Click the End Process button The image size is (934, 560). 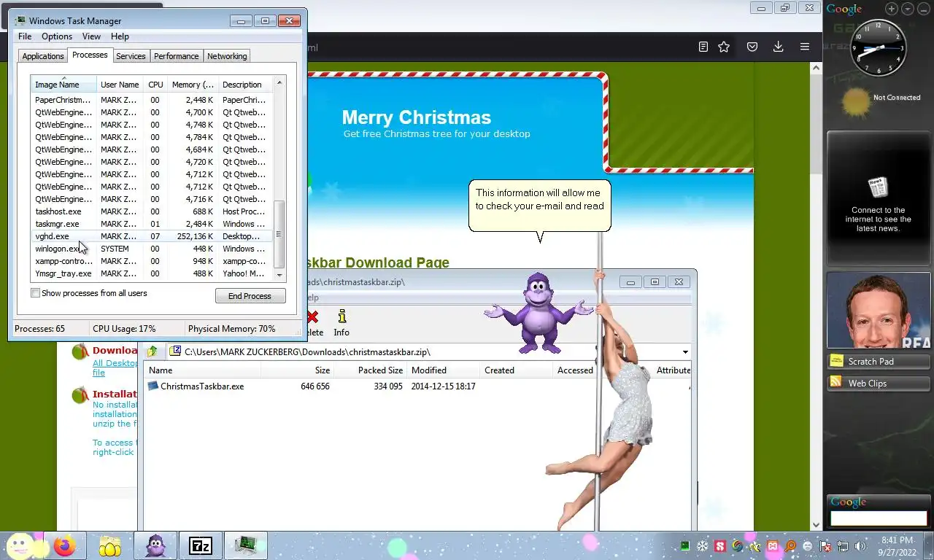click(250, 296)
